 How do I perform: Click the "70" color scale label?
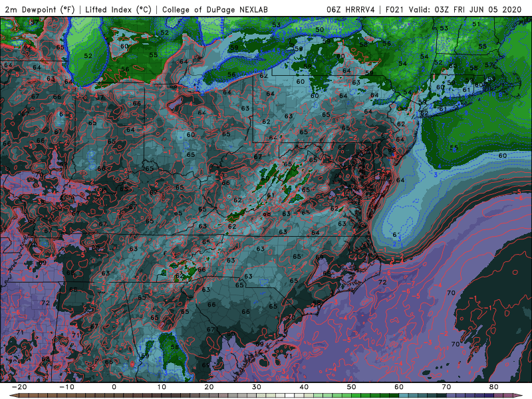[446, 387]
